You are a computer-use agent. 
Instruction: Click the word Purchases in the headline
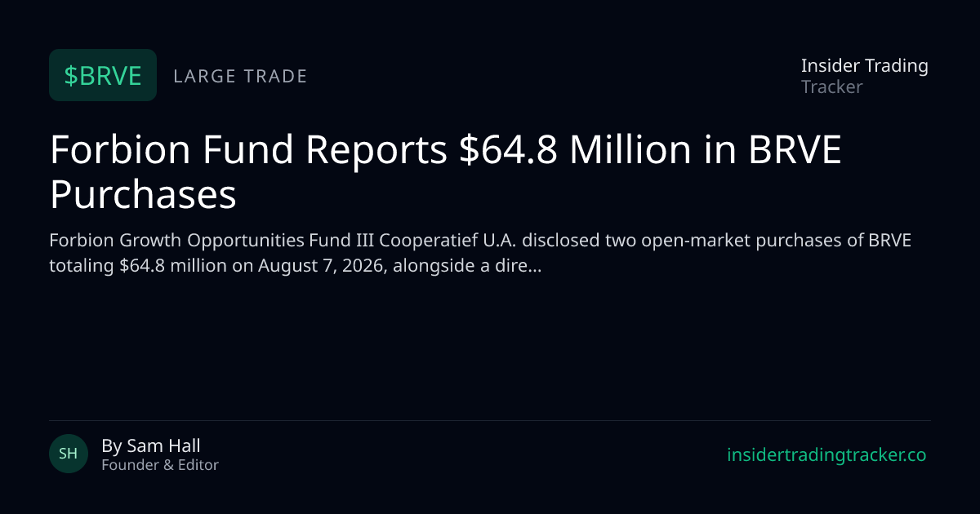143,195
